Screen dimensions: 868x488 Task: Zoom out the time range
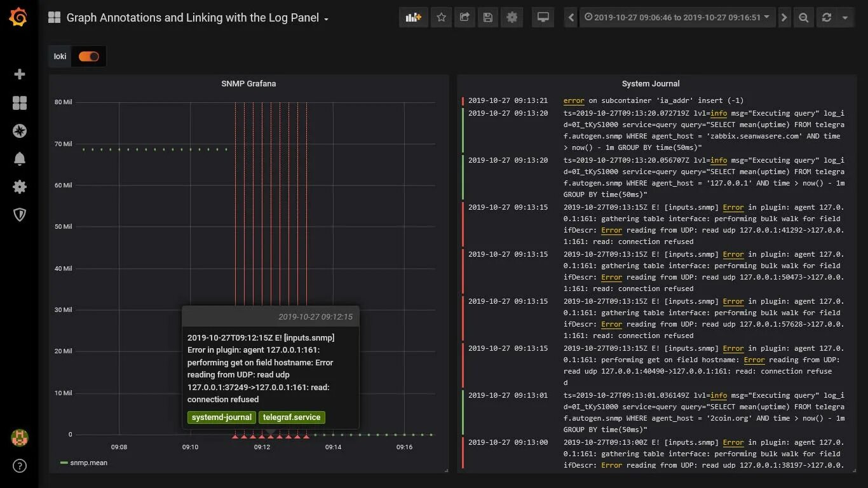(x=804, y=18)
